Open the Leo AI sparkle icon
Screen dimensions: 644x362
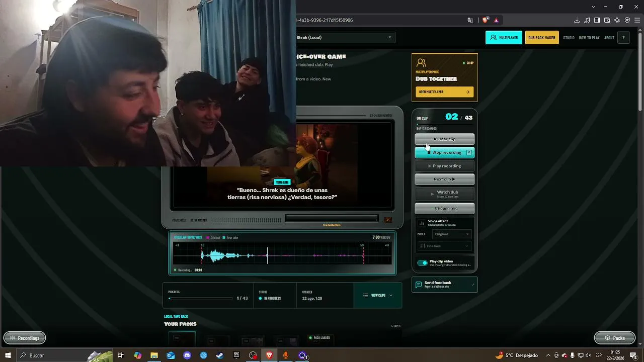[617, 20]
